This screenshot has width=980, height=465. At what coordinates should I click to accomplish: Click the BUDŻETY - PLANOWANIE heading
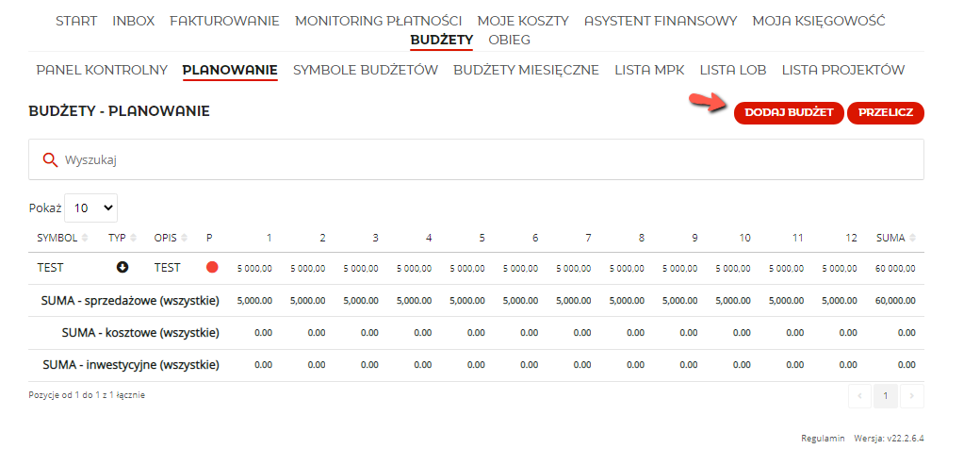[x=119, y=111]
